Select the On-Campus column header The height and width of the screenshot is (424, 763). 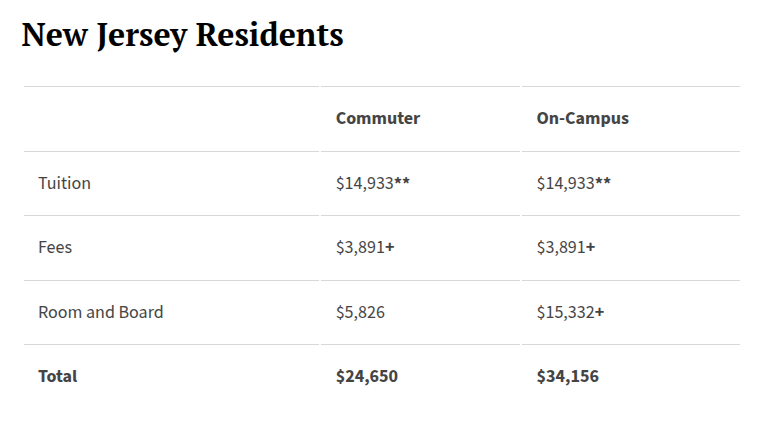582,118
